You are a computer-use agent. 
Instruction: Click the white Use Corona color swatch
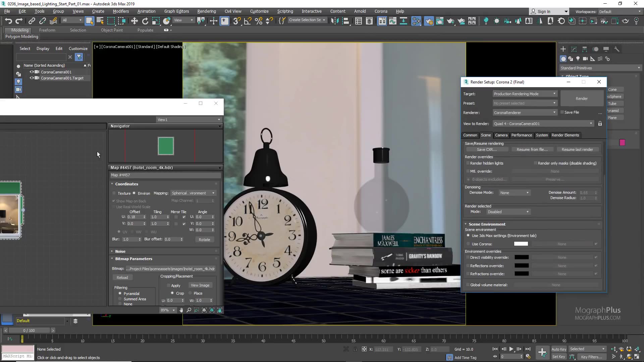pos(521,244)
